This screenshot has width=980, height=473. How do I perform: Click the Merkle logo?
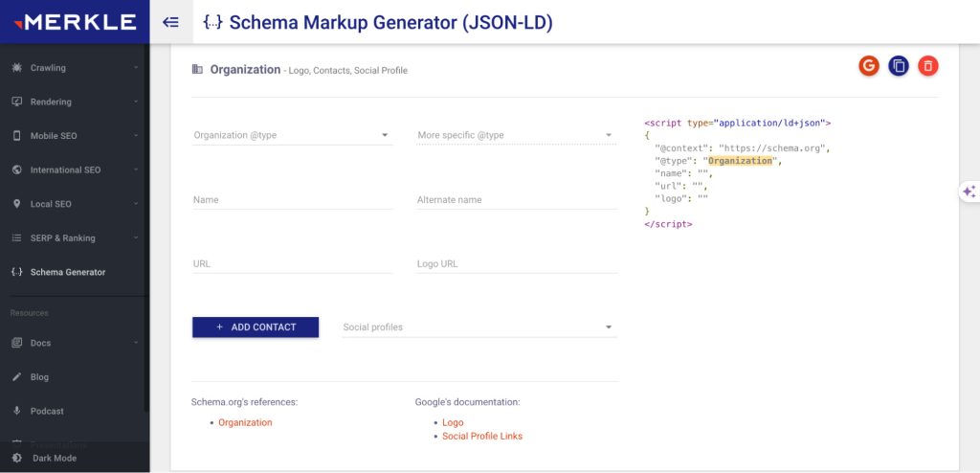coord(74,21)
